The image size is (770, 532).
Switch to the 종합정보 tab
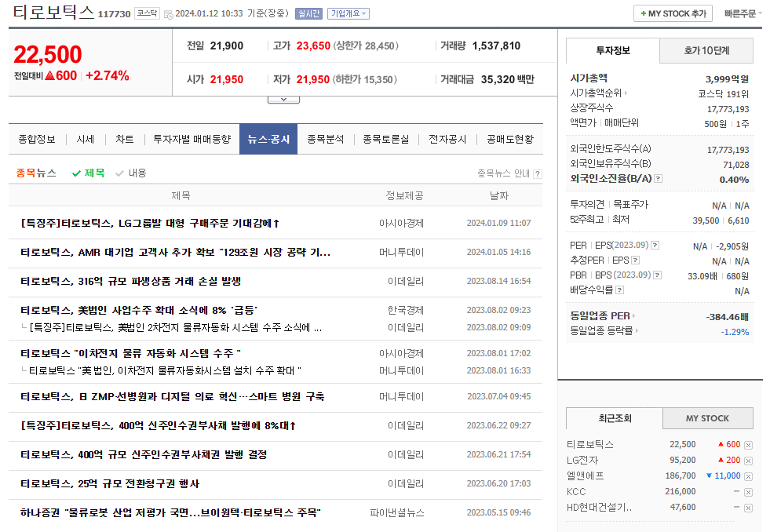point(37,140)
